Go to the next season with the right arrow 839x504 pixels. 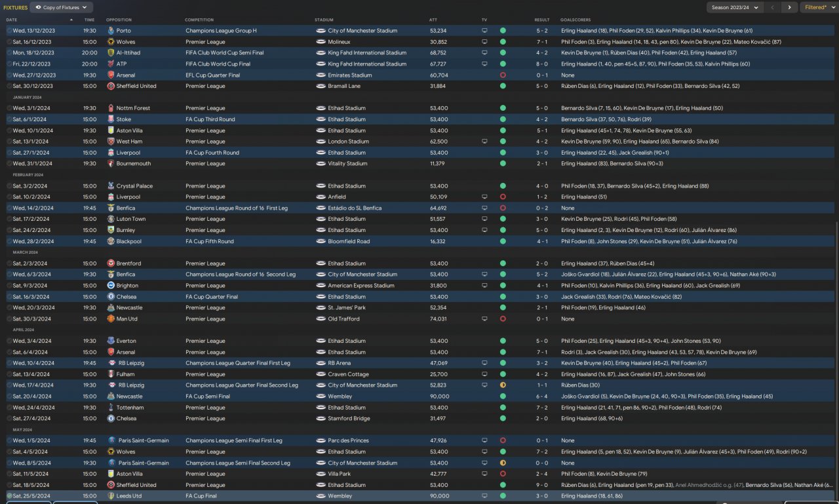789,7
